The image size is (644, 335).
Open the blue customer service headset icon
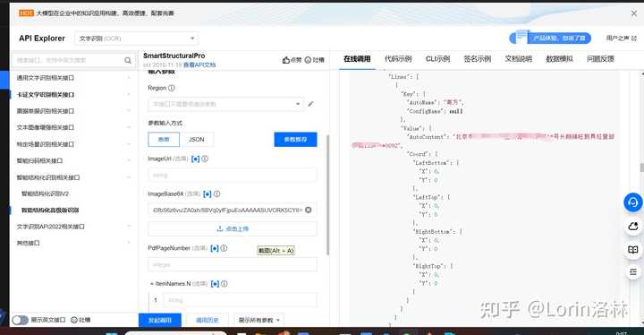[633, 202]
